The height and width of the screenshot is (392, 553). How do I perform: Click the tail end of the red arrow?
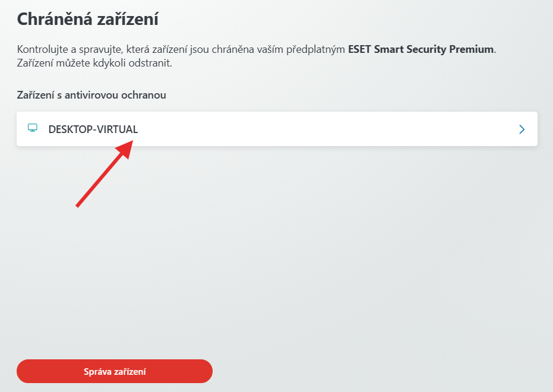79,204
